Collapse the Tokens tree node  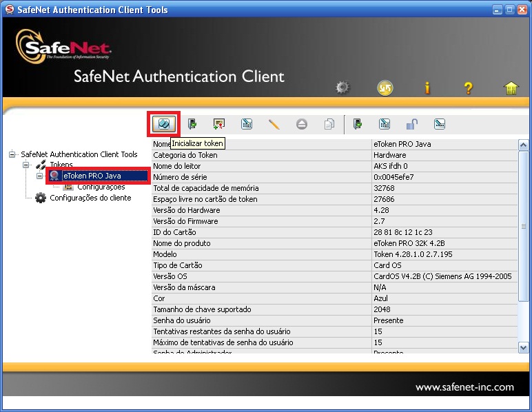(25, 165)
